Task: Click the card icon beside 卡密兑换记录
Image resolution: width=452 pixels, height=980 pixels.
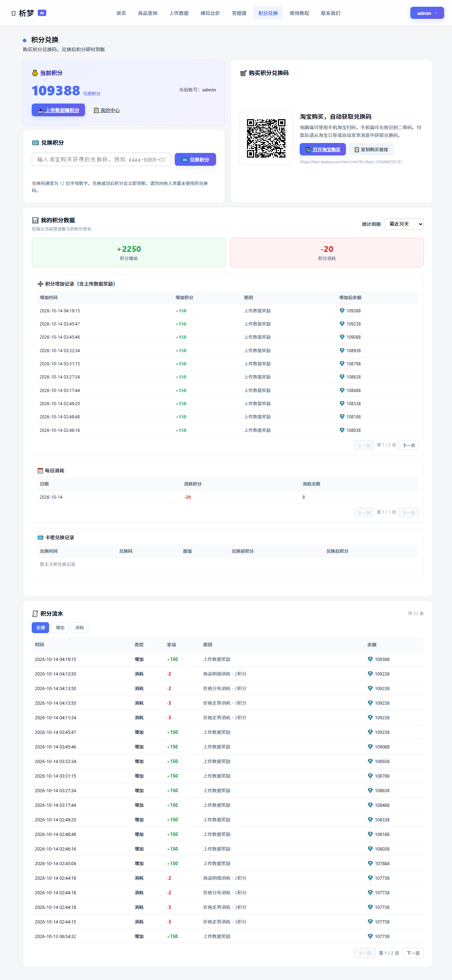Action: coord(40,537)
